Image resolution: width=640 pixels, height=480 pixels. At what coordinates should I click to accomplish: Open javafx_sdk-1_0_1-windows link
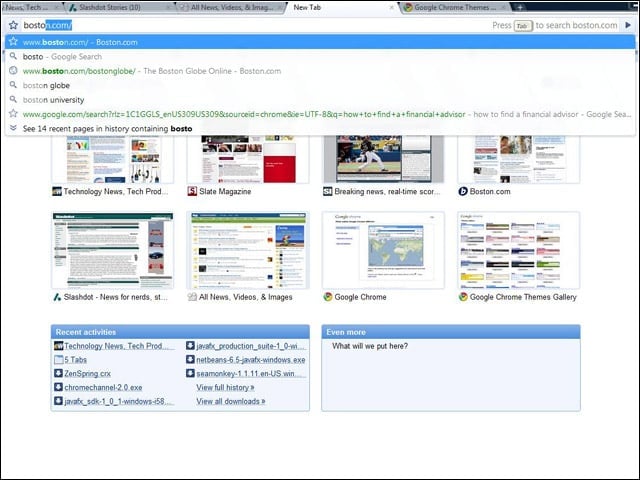coord(119,401)
